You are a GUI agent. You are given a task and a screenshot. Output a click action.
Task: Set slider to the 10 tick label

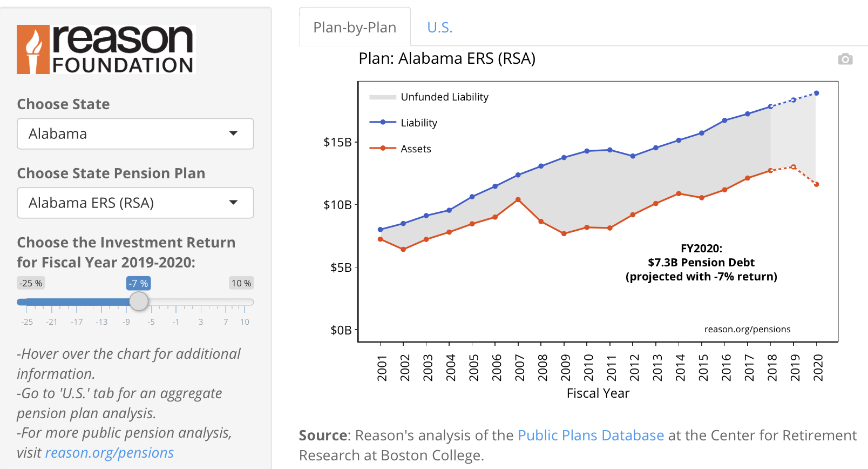click(245, 322)
